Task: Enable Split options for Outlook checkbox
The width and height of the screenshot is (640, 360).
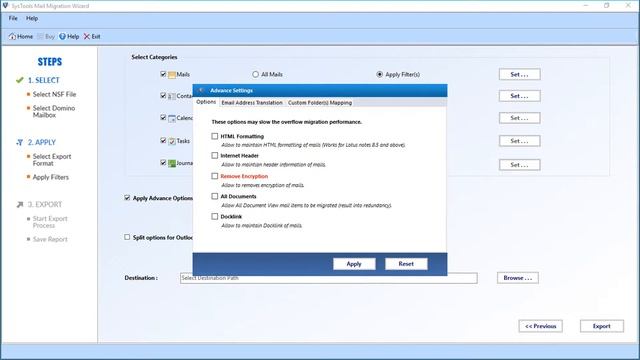Action: (127, 237)
